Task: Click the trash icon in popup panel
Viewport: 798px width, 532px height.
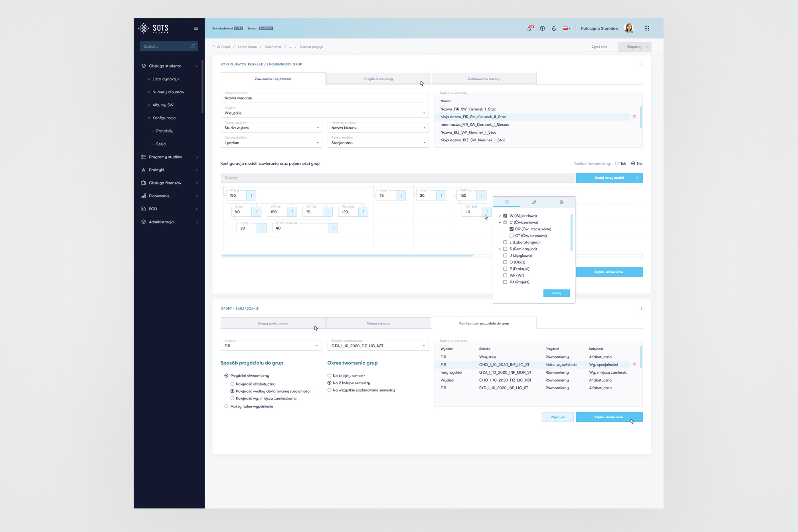Action: click(x=561, y=202)
